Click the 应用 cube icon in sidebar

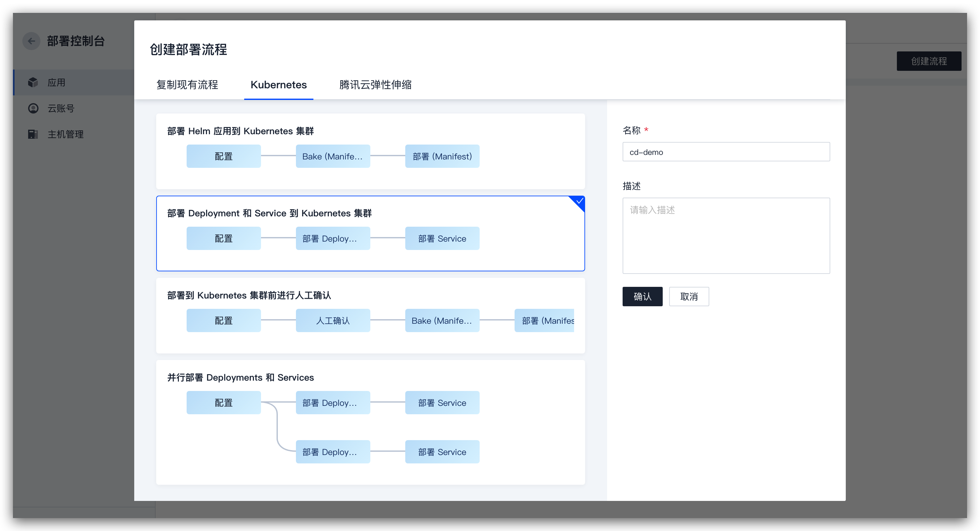coord(33,82)
